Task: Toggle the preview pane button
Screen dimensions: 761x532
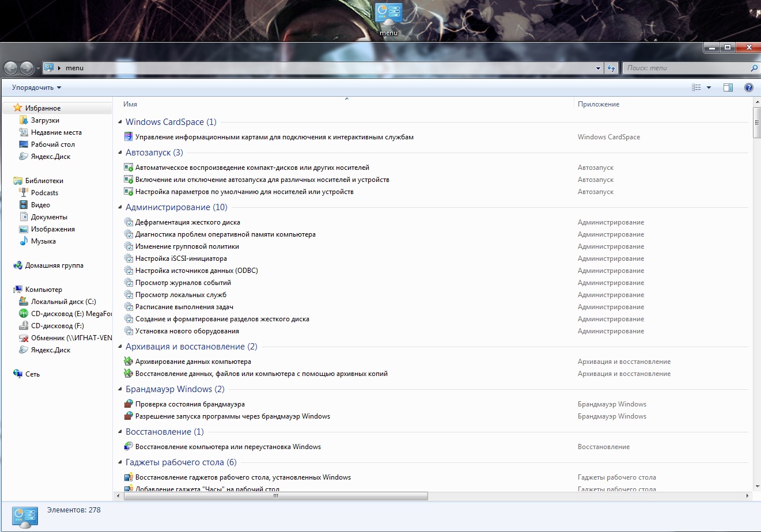Action: pyautogui.click(x=728, y=88)
